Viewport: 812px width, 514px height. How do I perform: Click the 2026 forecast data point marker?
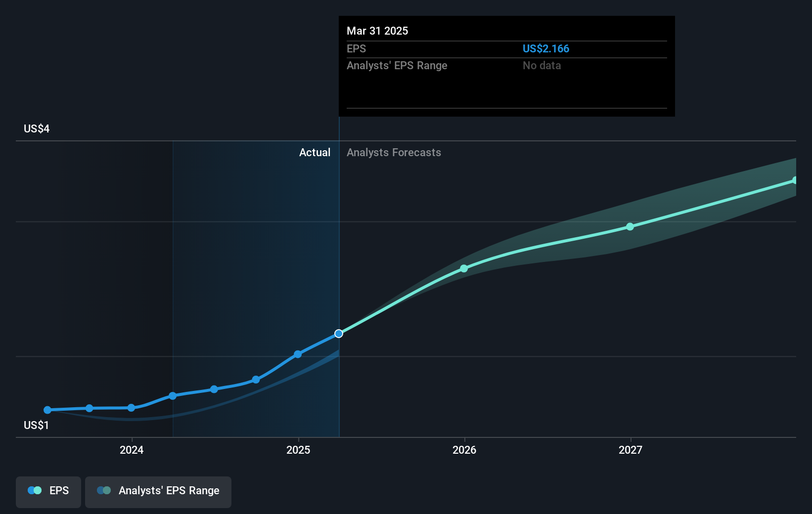[x=464, y=268]
